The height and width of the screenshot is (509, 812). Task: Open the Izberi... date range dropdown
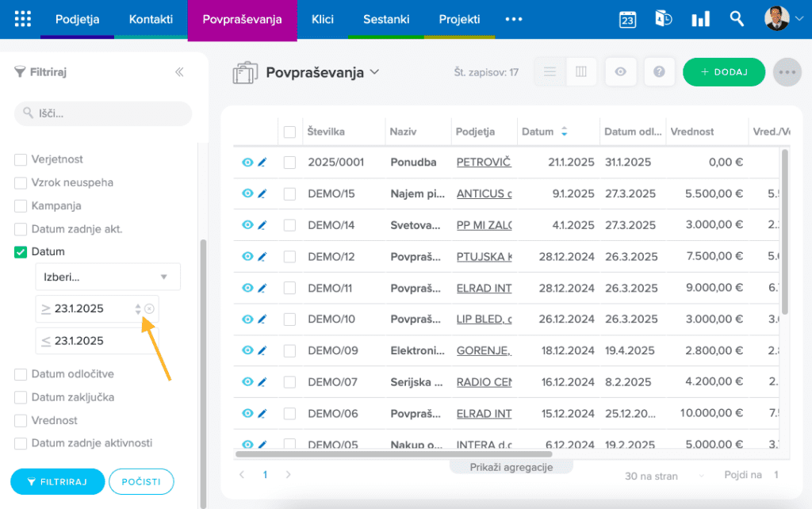[108, 277]
